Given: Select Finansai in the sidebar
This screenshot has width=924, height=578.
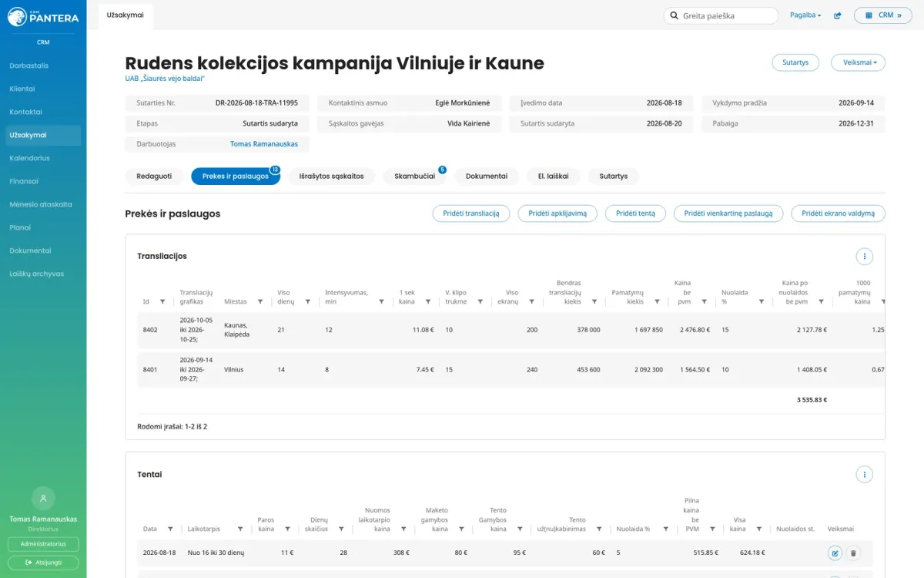Looking at the screenshot, I should 43,181.
